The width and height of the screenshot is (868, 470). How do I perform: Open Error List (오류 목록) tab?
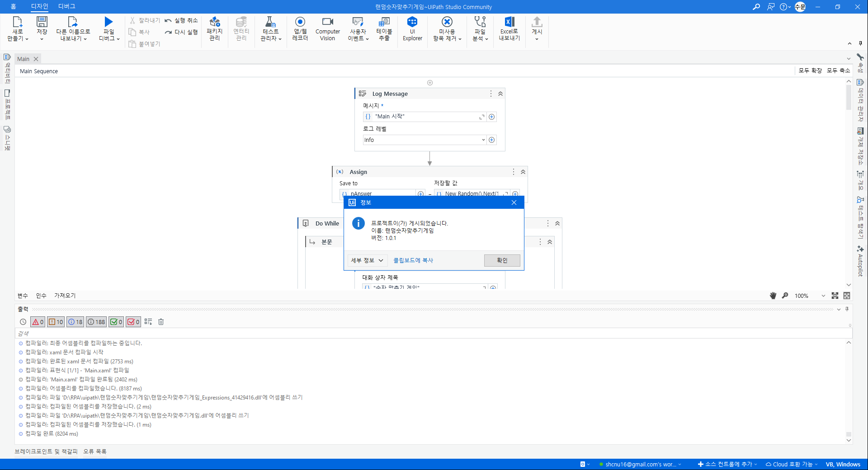(95, 451)
